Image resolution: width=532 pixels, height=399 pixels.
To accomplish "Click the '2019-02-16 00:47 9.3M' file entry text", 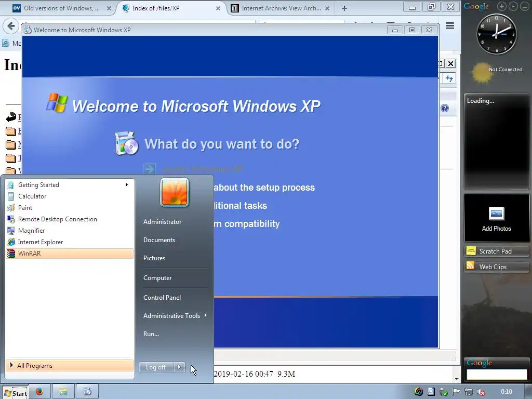I will [x=255, y=374].
